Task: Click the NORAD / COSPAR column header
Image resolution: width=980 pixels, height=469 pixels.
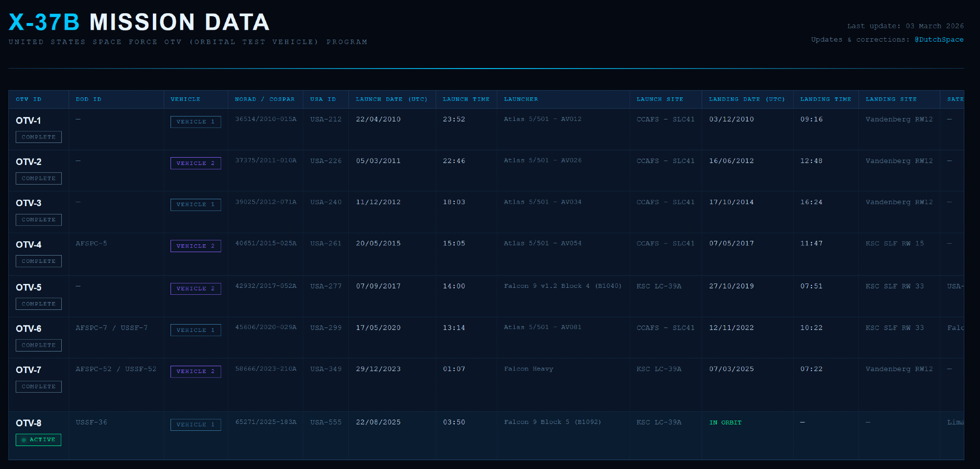Action: coord(265,99)
